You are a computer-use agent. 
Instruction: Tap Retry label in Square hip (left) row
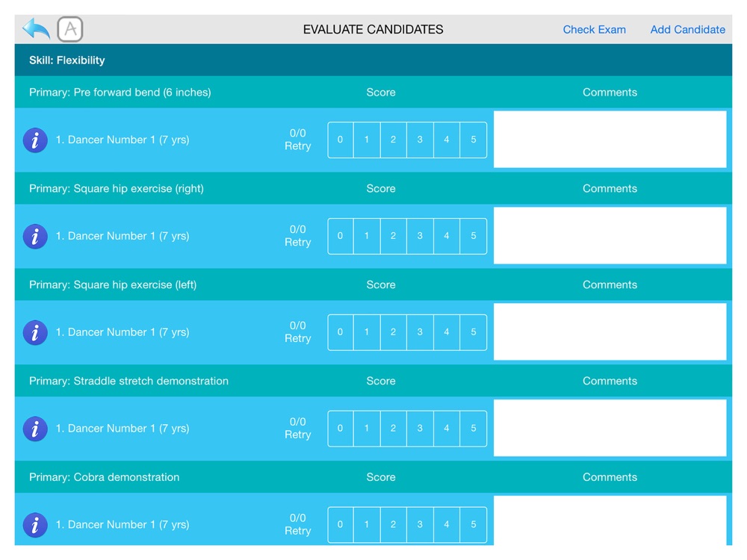pos(298,338)
